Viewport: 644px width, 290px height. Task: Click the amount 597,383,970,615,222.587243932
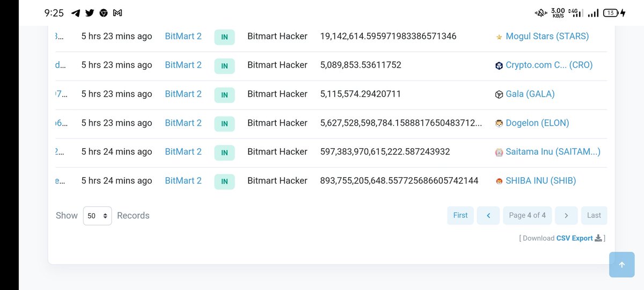coord(385,151)
